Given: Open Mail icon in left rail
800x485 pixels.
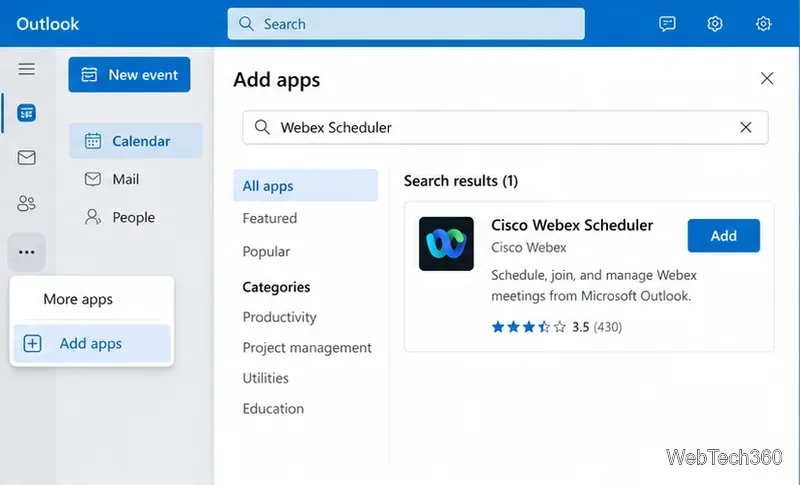Looking at the screenshot, I should [27, 157].
